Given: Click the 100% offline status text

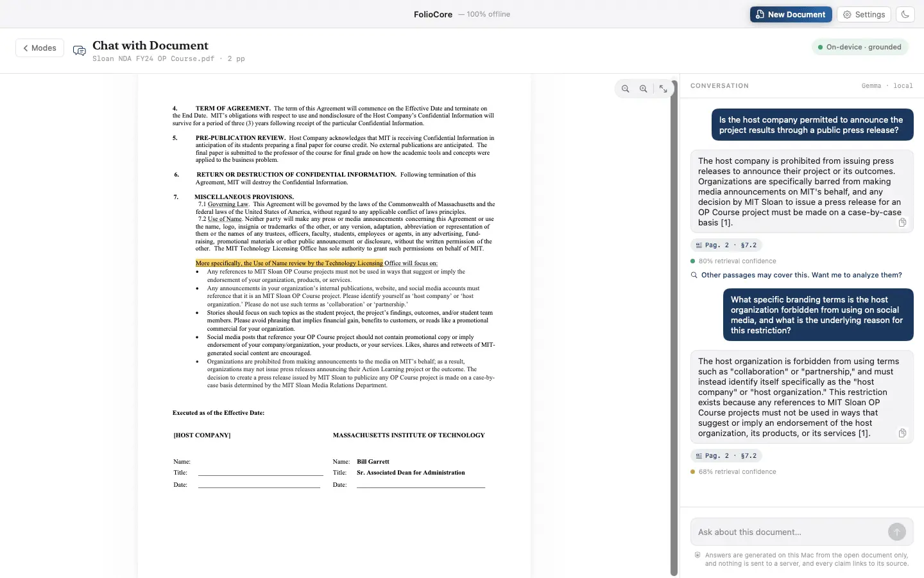Looking at the screenshot, I should coord(488,14).
